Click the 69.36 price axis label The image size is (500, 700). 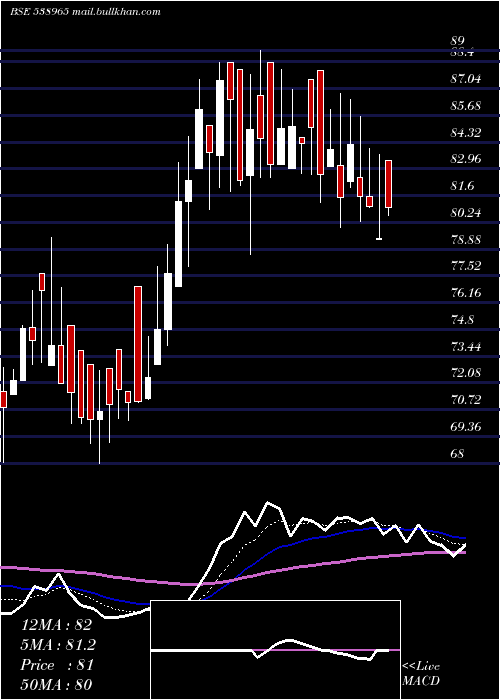(466, 426)
